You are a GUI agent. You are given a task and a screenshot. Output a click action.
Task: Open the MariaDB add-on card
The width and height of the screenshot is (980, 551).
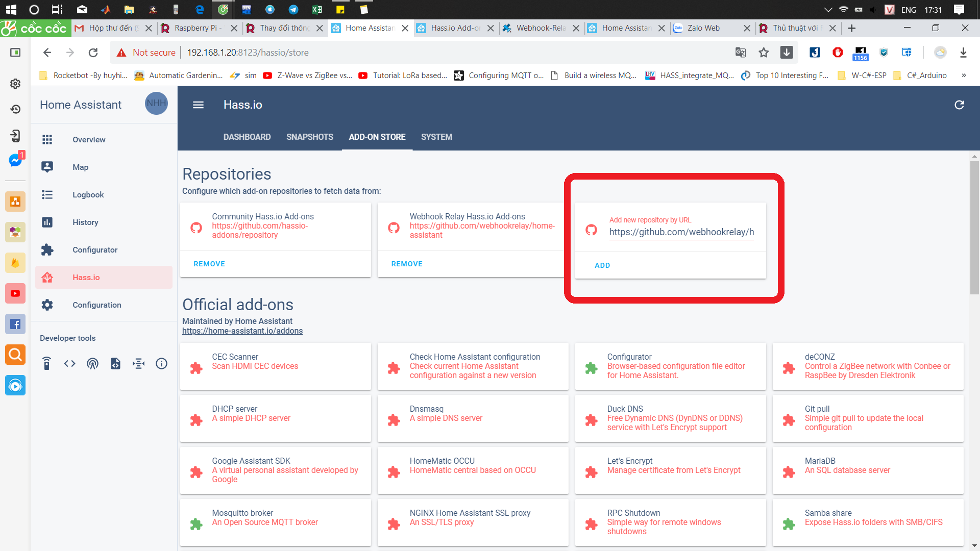[x=868, y=470]
